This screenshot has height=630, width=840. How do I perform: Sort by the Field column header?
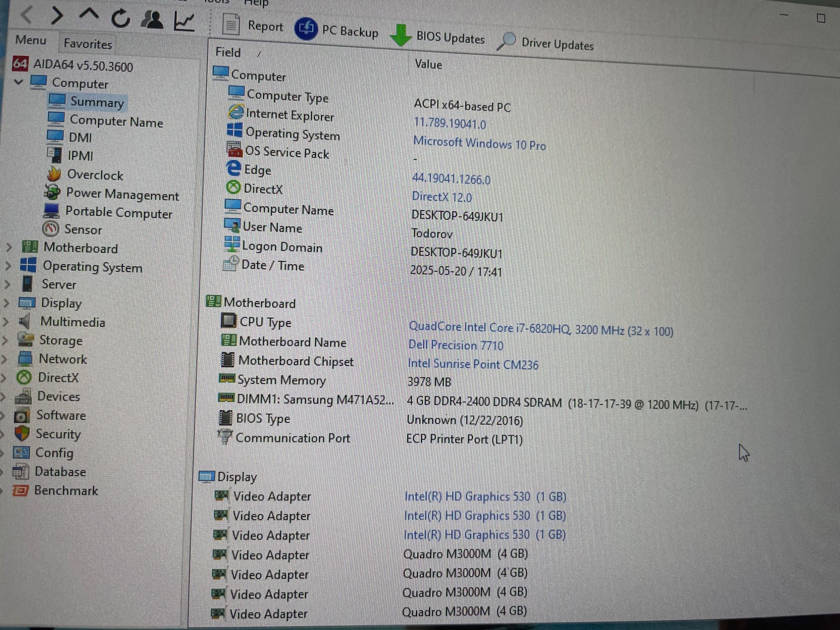tap(228, 52)
